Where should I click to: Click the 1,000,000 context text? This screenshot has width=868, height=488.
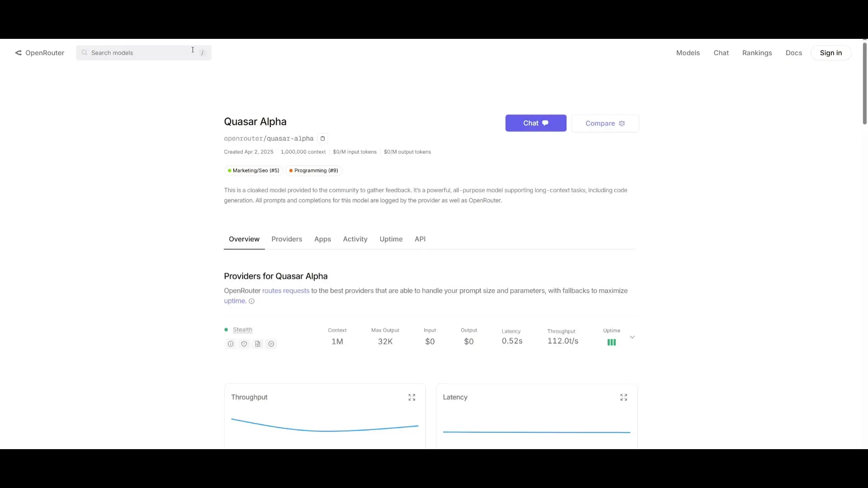point(303,152)
